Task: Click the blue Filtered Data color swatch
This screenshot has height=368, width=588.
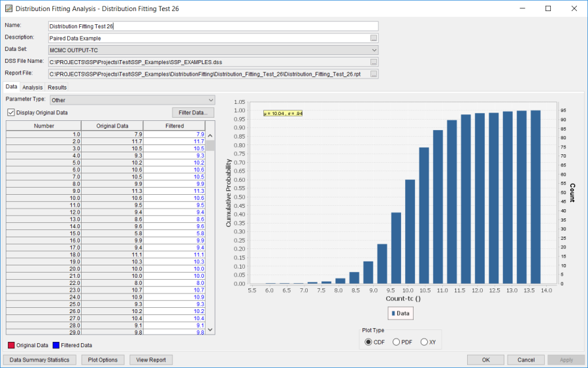Action: 56,345
